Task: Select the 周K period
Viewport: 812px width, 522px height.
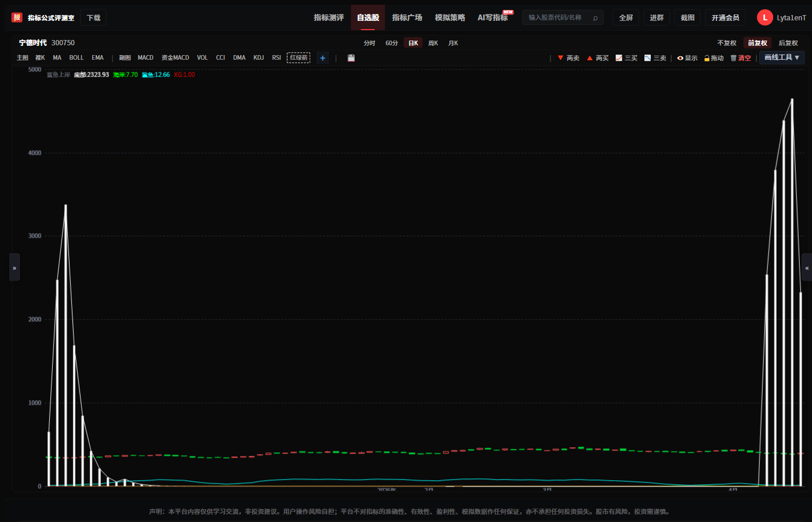Action: [433, 43]
